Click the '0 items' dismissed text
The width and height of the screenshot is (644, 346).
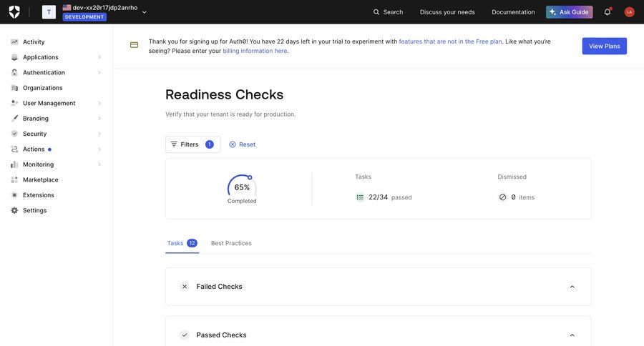(522, 197)
